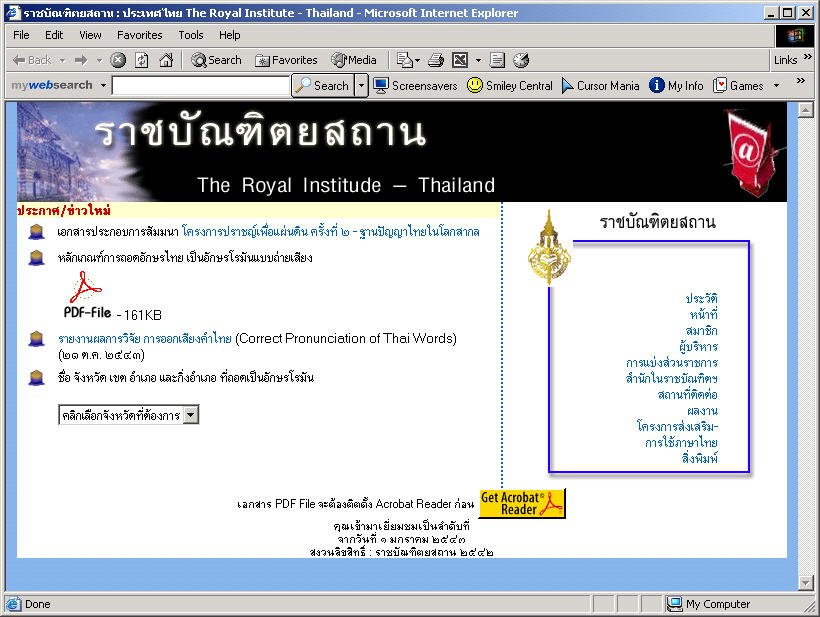
Task: Go to the Home page icon
Action: [165, 60]
